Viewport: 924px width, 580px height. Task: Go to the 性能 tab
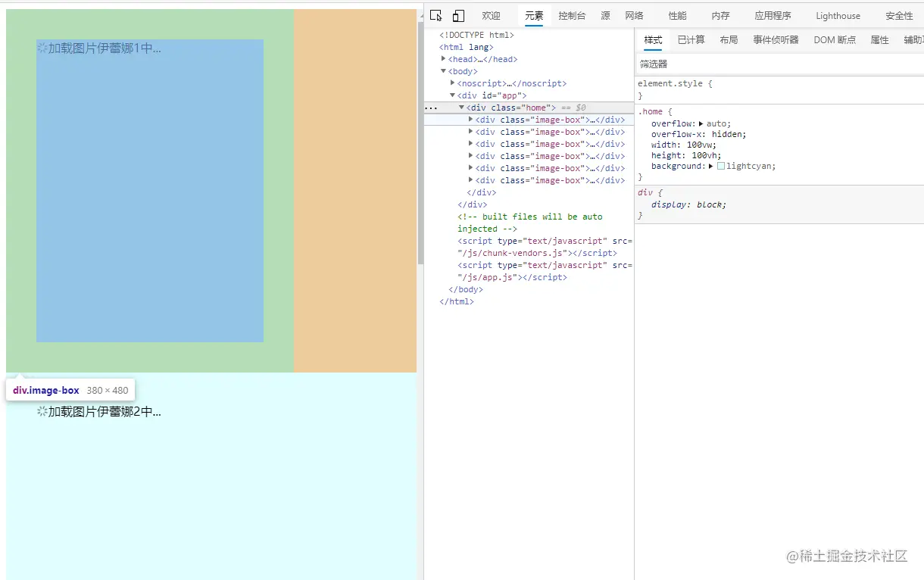[678, 16]
